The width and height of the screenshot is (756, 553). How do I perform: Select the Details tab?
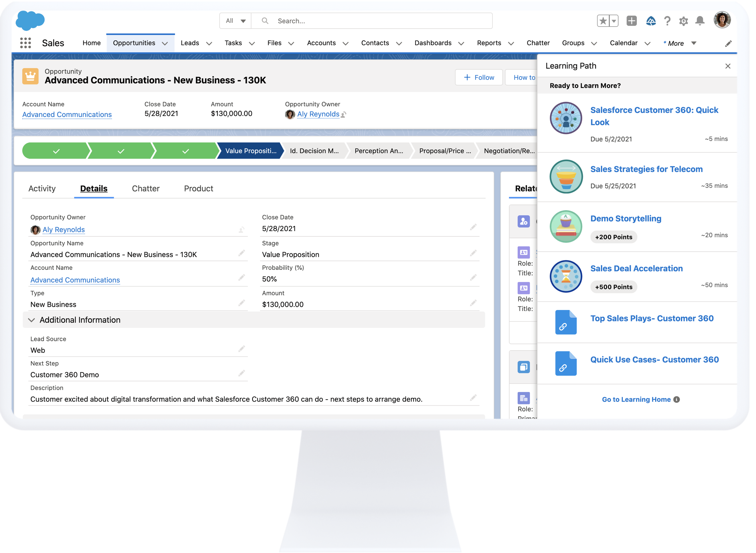point(94,189)
